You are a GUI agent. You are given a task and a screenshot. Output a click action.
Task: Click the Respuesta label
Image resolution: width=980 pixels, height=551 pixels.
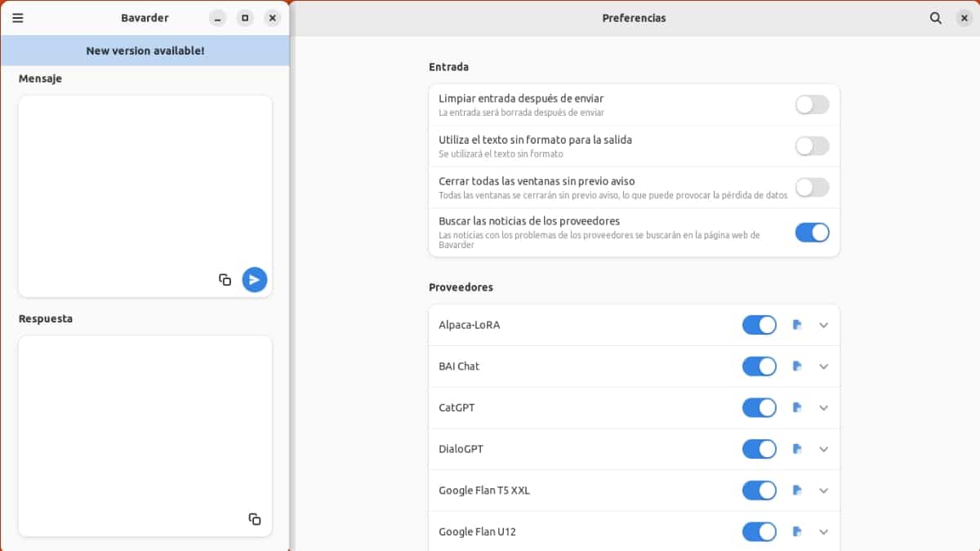tap(46, 318)
